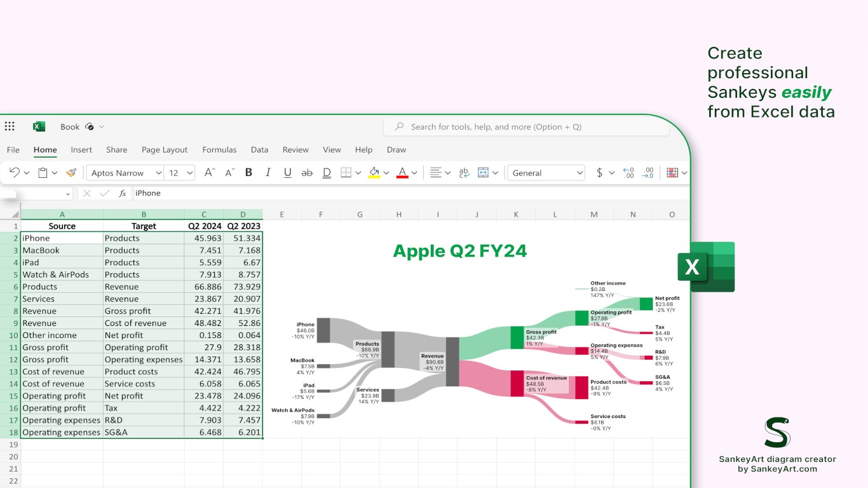Decrease font size with smaller A

click(229, 172)
